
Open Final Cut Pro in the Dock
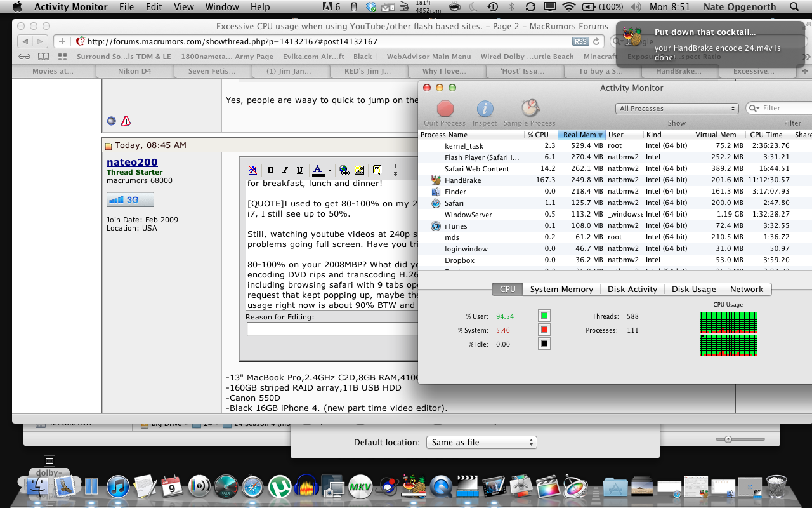pos(549,487)
